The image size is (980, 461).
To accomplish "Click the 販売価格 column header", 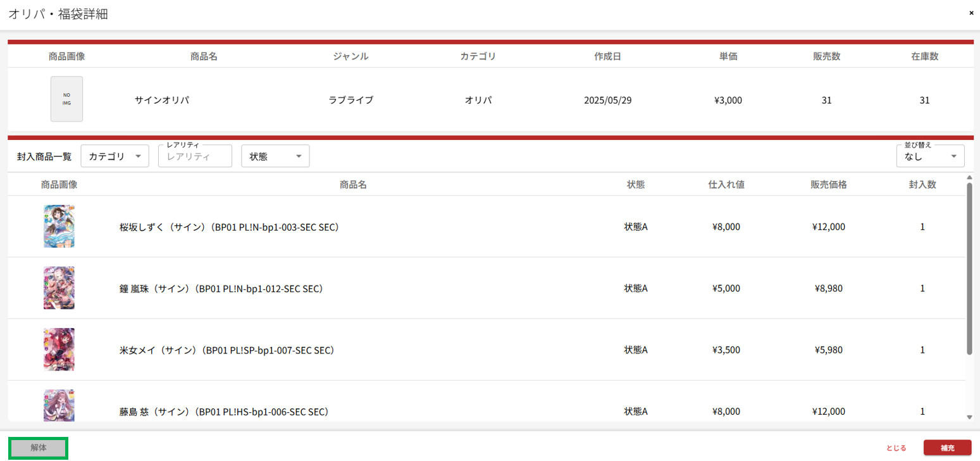I will coord(829,184).
